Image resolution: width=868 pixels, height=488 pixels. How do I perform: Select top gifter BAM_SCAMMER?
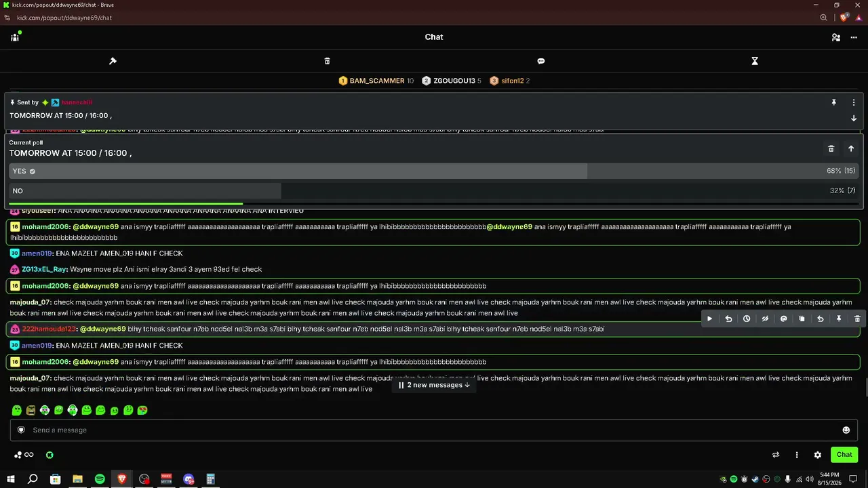[x=376, y=81]
